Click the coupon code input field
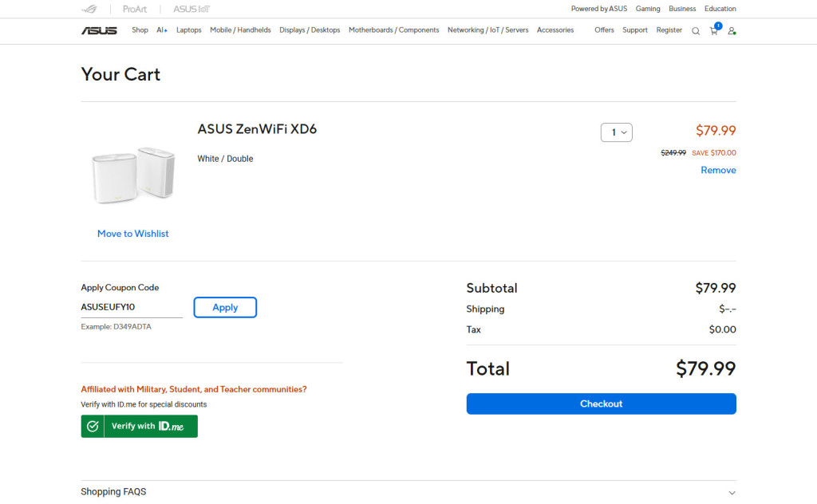 pyautogui.click(x=132, y=308)
